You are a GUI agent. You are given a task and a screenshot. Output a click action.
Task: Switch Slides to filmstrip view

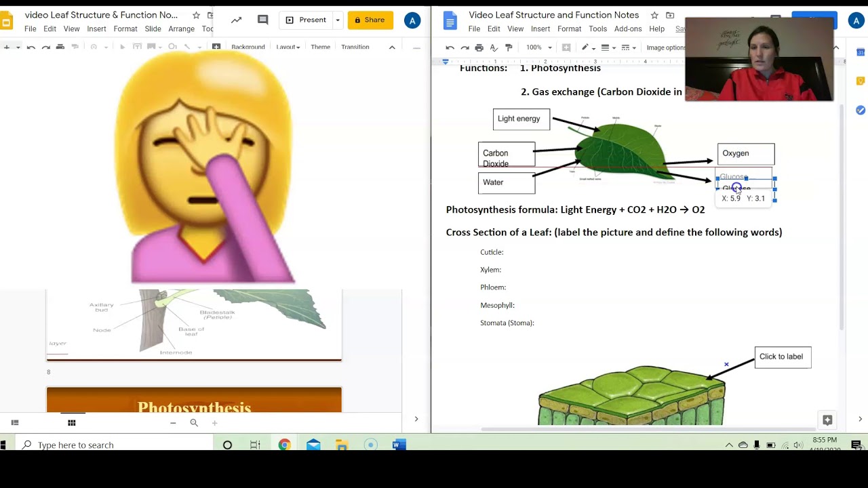15,423
